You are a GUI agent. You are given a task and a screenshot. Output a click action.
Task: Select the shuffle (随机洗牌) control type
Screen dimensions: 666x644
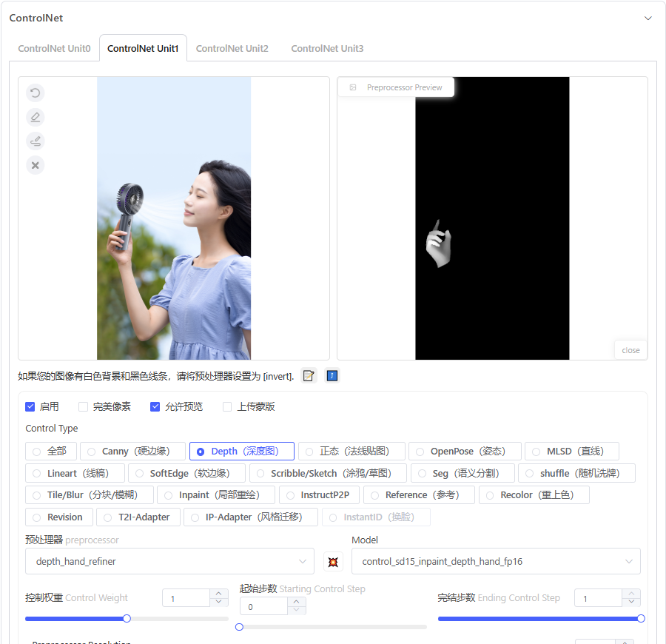pos(576,473)
